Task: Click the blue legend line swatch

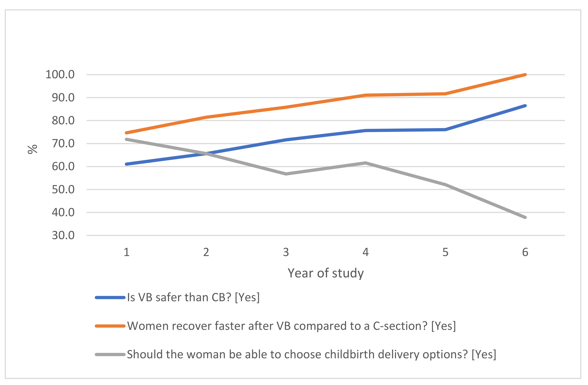Action: pos(110,298)
